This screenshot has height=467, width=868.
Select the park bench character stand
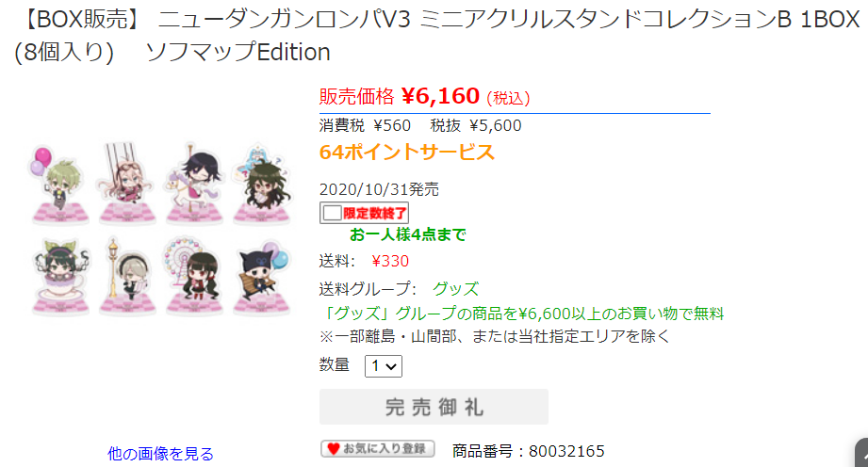click(262, 277)
